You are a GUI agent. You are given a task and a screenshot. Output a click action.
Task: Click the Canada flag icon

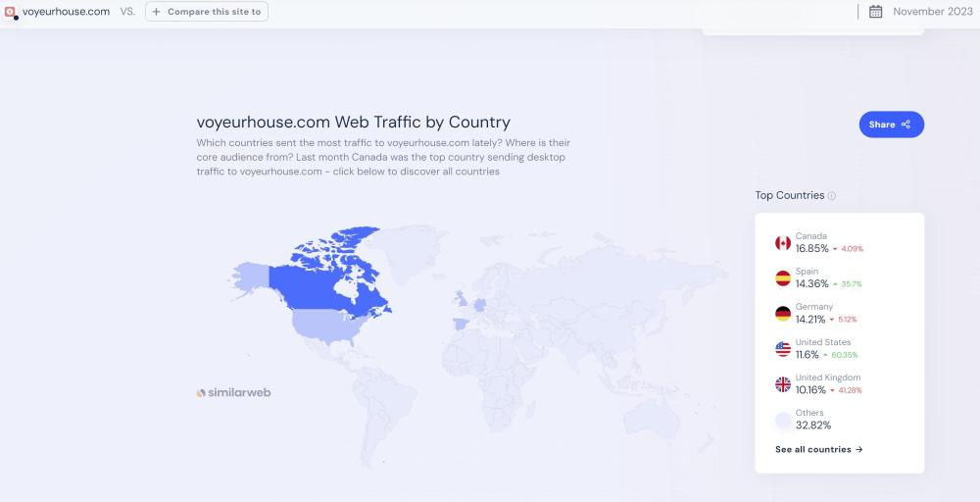[783, 243]
